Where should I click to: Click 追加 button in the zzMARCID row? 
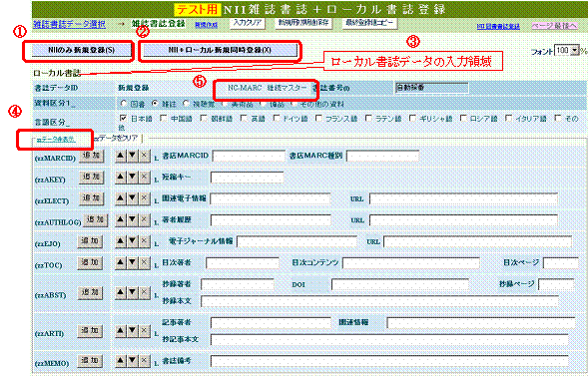click(x=91, y=156)
